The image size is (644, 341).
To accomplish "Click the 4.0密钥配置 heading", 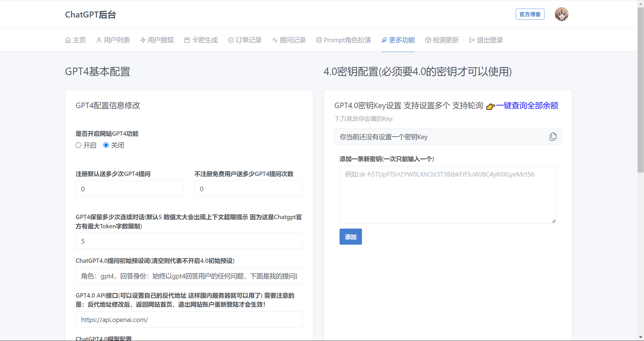I will [x=418, y=72].
